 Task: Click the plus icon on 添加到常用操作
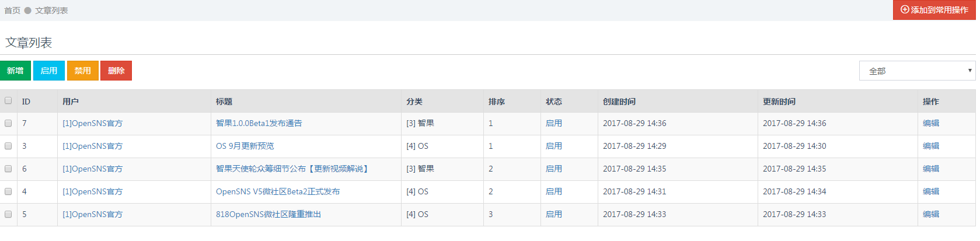(x=905, y=10)
